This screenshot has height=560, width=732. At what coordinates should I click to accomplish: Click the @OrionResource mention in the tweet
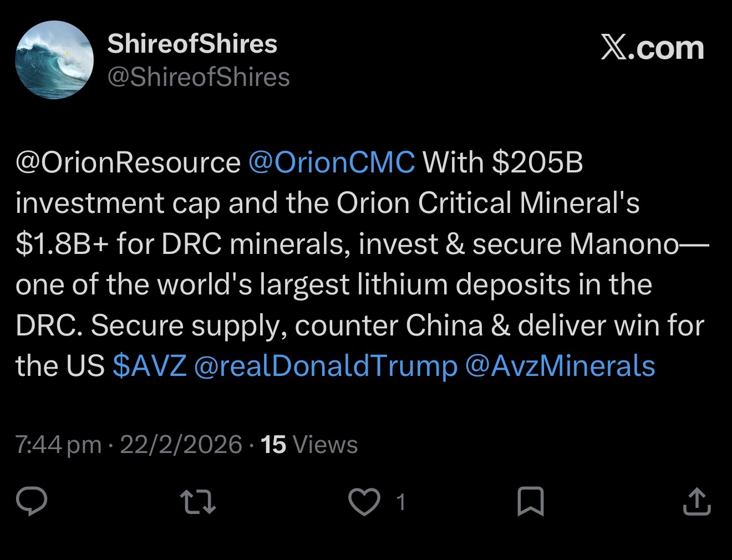pyautogui.click(x=128, y=162)
